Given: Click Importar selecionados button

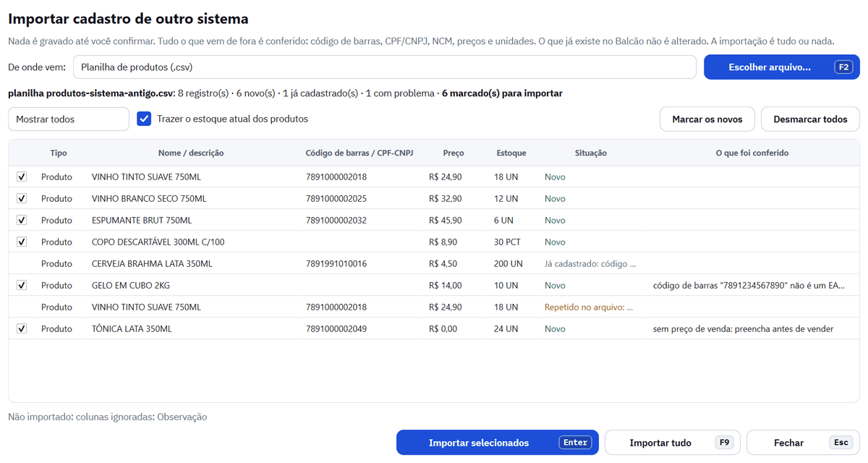Looking at the screenshot, I should (x=498, y=443).
